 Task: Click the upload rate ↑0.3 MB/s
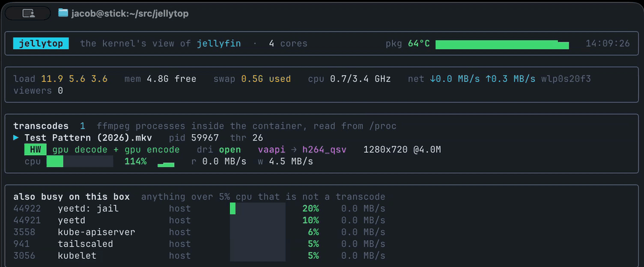point(511,79)
